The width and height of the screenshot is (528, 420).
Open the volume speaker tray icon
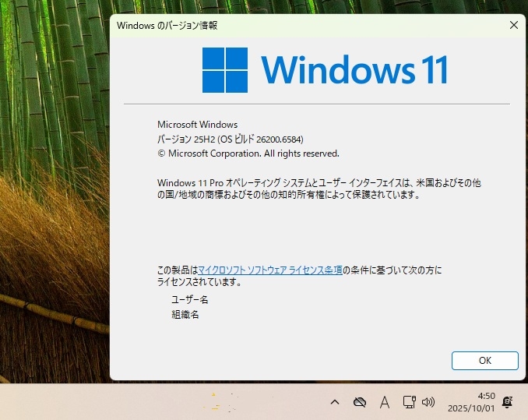pos(428,402)
